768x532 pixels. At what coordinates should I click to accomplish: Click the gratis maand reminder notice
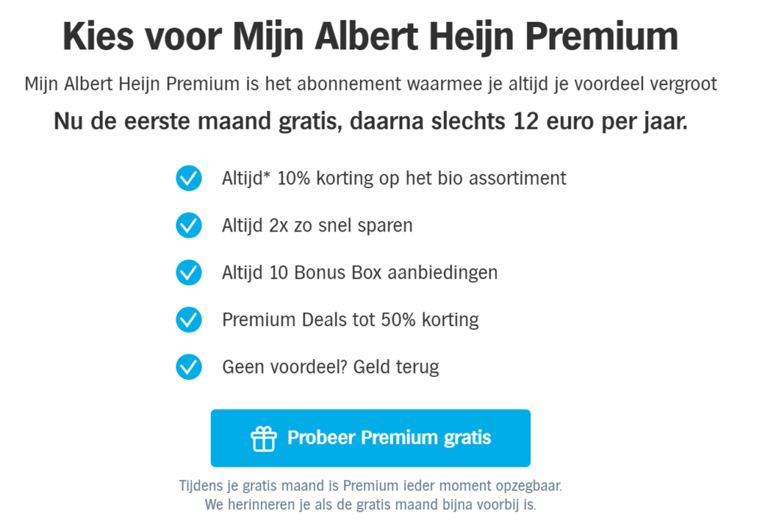coord(370,504)
